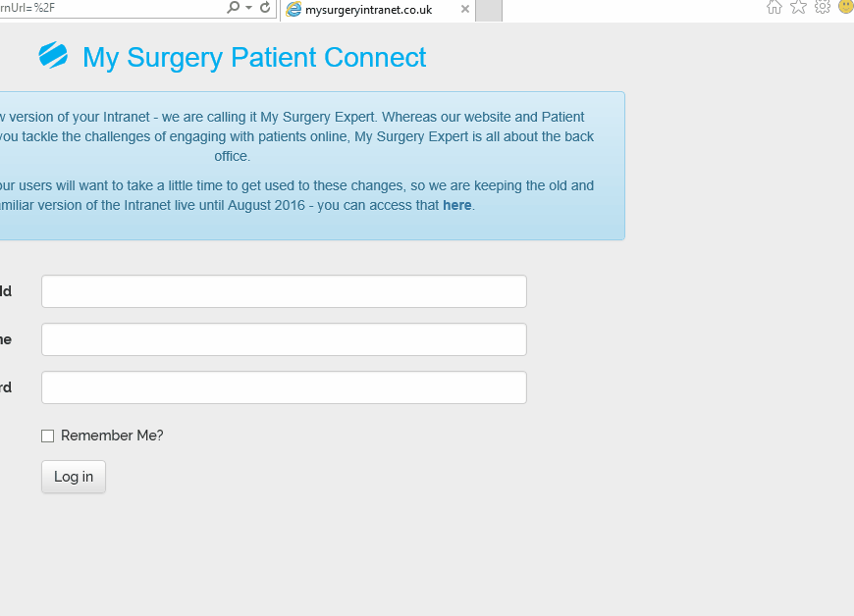Enable the Remember Me checkbox
Screen dimensions: 854x616
47,436
